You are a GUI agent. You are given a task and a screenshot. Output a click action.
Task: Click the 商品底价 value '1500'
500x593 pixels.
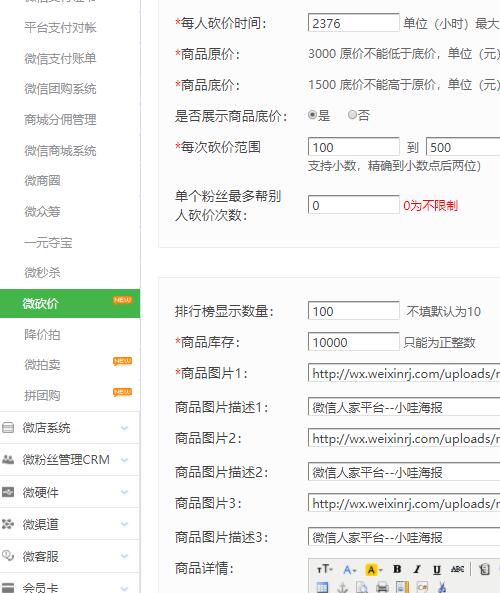(322, 85)
